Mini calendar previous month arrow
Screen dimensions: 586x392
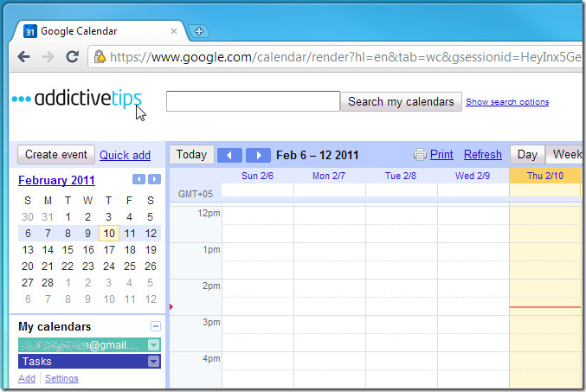(138, 179)
